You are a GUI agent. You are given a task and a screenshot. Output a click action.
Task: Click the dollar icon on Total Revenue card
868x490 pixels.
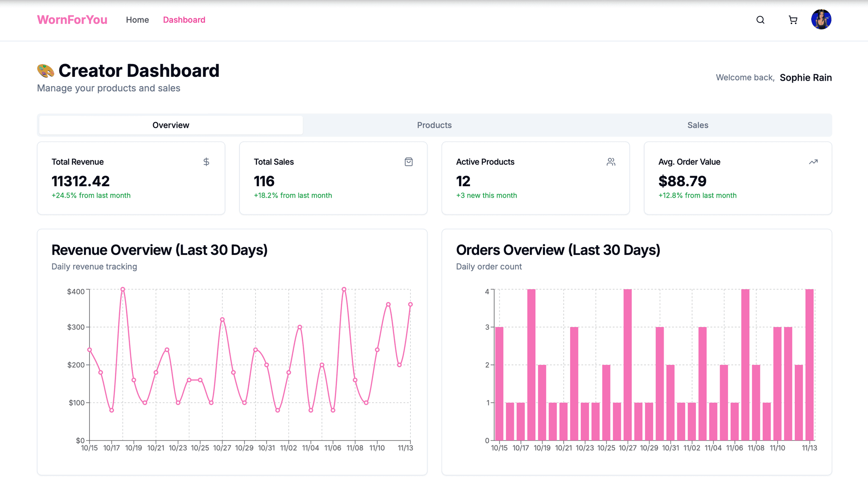click(x=206, y=162)
